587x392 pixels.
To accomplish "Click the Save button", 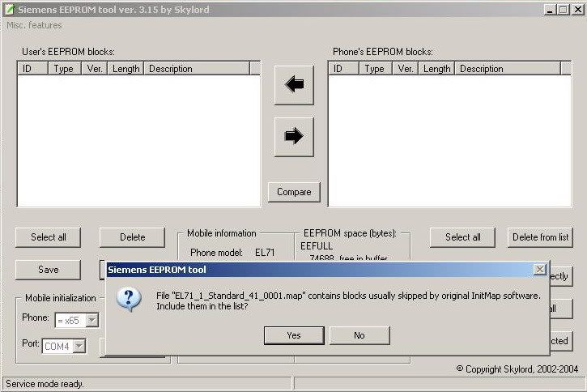I will [49, 270].
